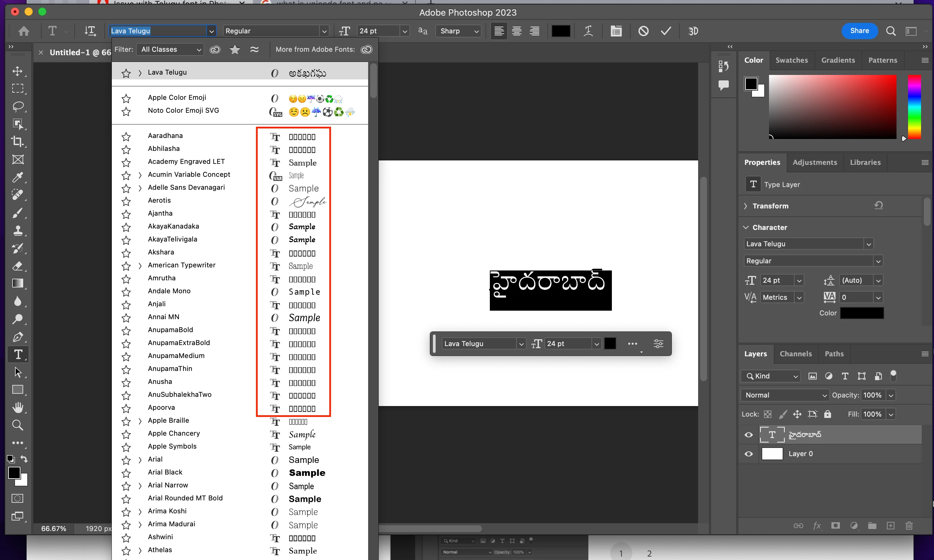Hide the Layer 0 layer
This screenshot has width=934, height=560.
pyautogui.click(x=749, y=454)
